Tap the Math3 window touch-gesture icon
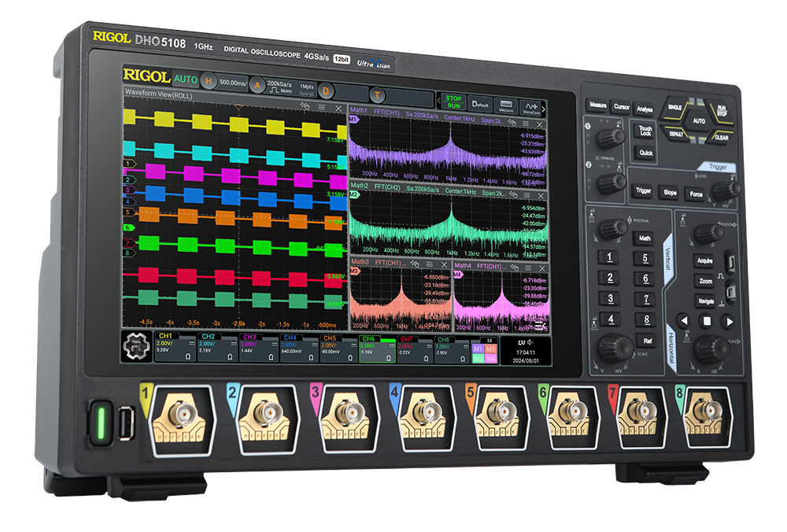Screen dimensions: 787x532 pos(415,264)
